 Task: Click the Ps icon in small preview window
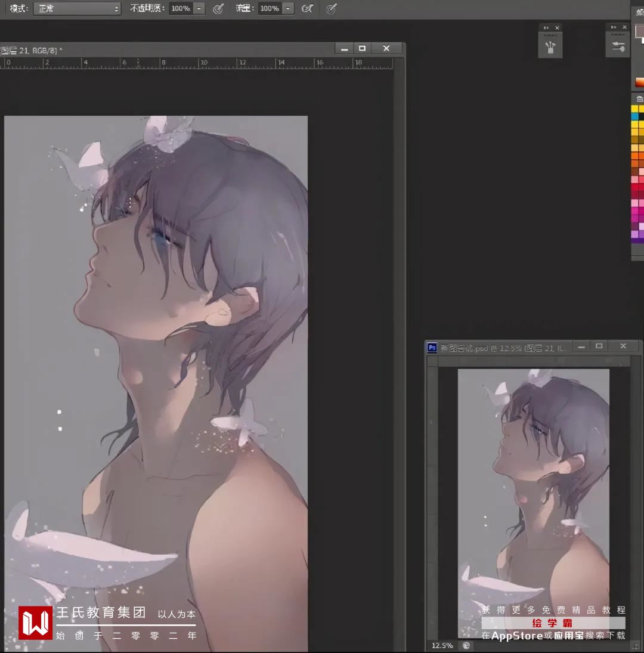coord(432,347)
